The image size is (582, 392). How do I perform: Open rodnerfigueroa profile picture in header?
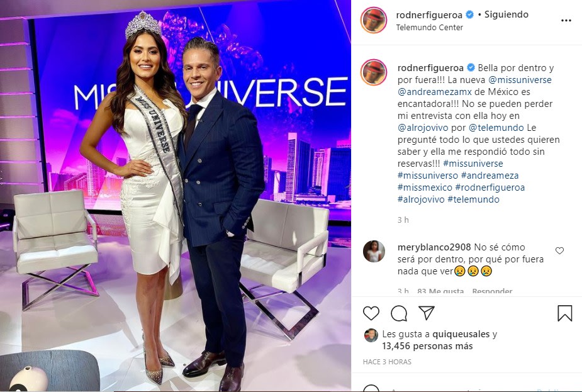pos(373,20)
